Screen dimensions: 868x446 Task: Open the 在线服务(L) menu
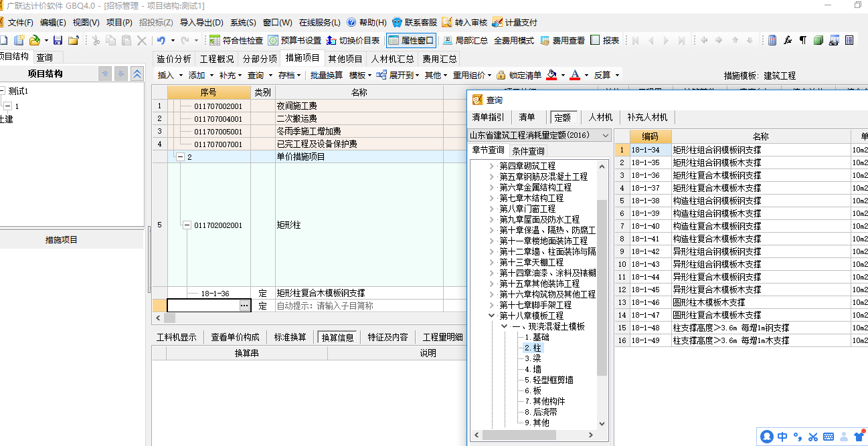[x=319, y=22]
